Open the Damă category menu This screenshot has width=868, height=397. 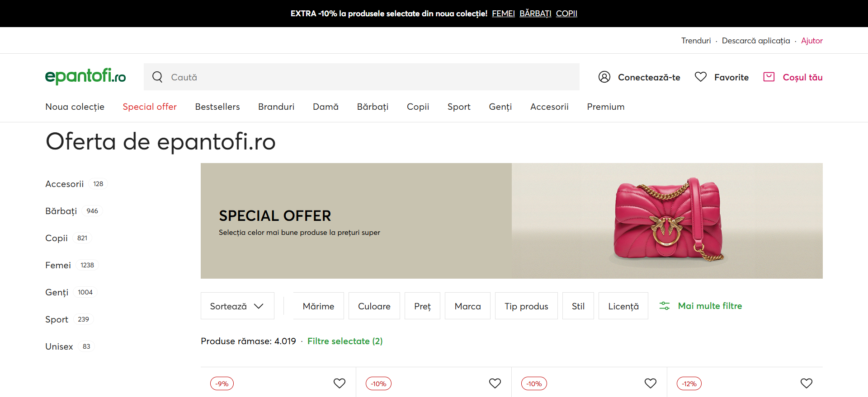[x=325, y=107]
